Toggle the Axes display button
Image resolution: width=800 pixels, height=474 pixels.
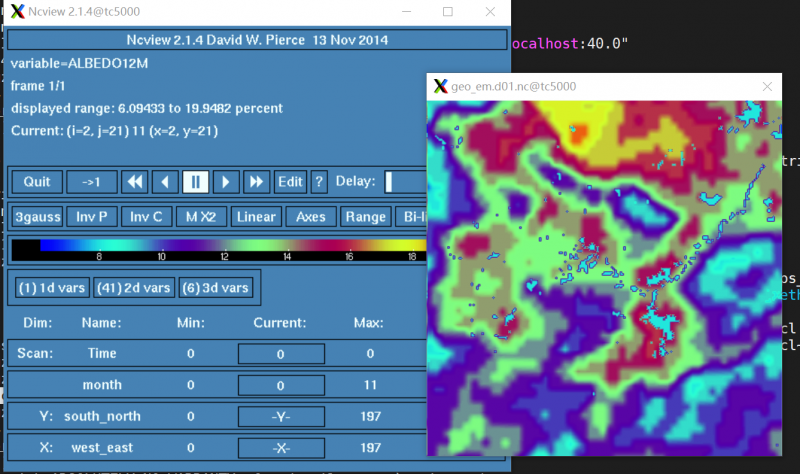(x=311, y=216)
